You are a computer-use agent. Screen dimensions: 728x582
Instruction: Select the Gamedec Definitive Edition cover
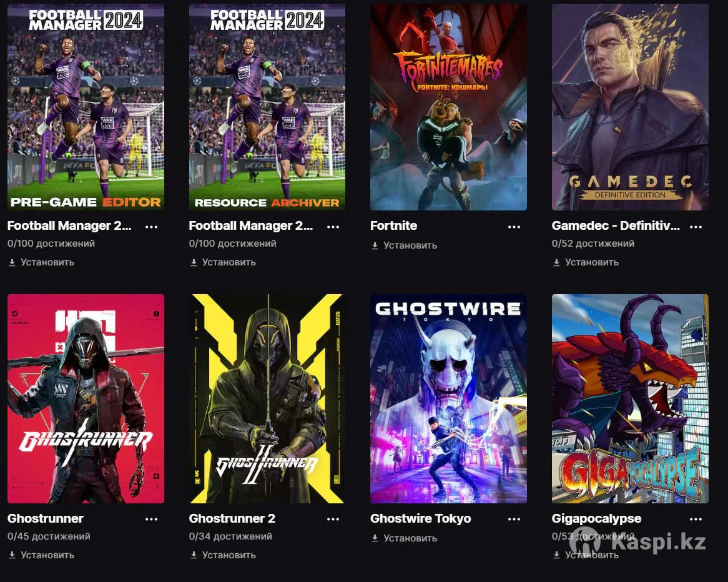630,106
